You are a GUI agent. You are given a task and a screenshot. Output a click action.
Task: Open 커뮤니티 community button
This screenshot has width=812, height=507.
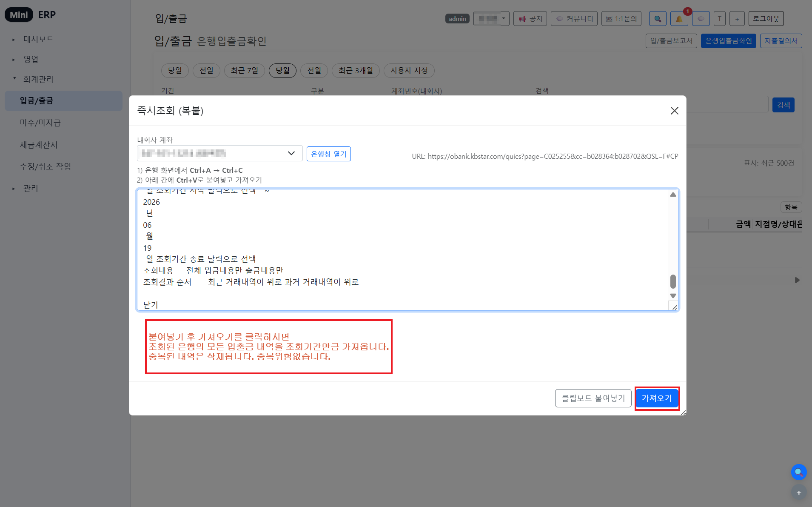pos(574,19)
